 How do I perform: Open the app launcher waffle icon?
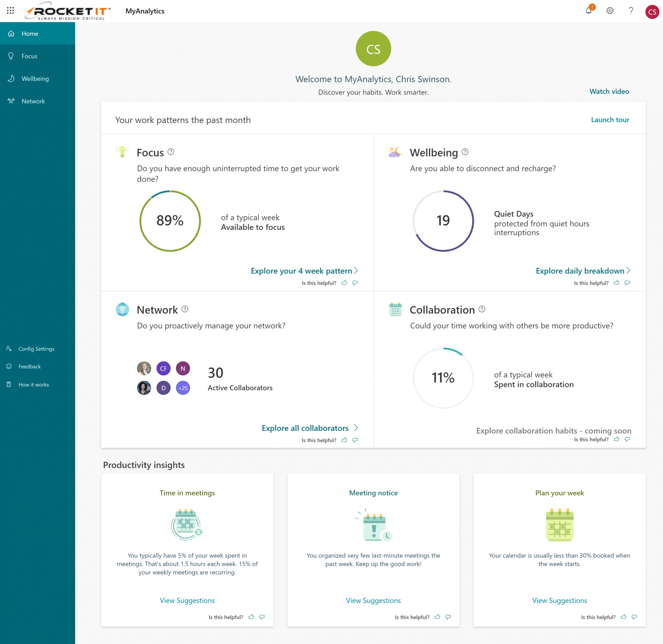(10, 11)
